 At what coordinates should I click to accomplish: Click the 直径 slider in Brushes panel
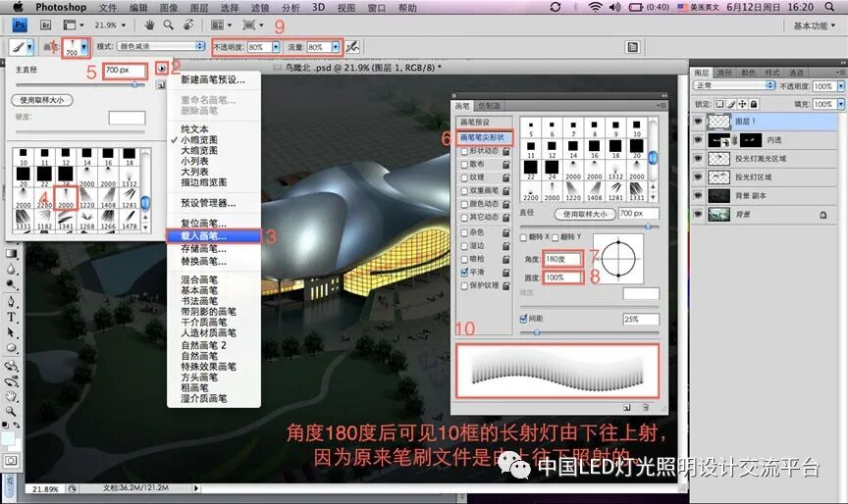click(x=590, y=227)
